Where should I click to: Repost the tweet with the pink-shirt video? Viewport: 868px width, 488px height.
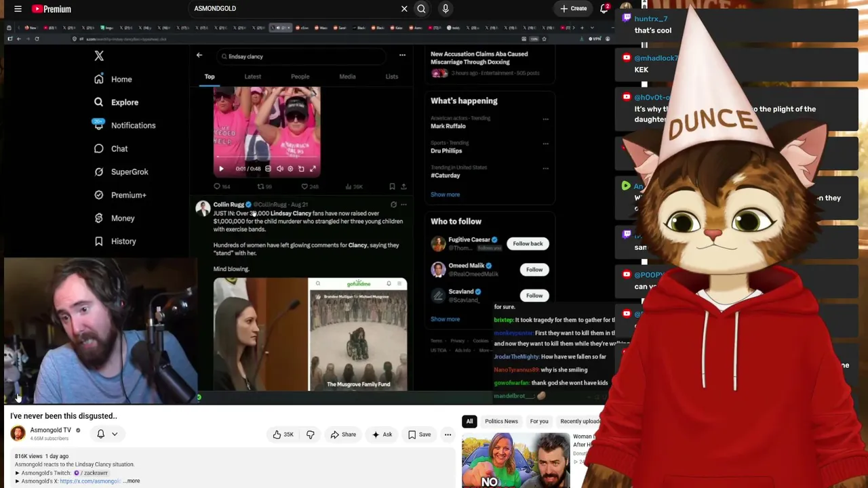[264, 186]
